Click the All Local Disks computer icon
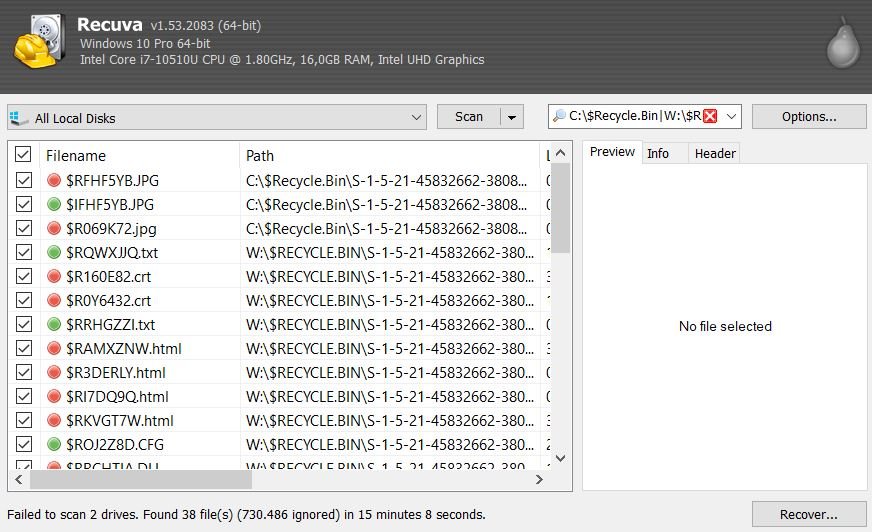872x532 pixels. (19, 118)
